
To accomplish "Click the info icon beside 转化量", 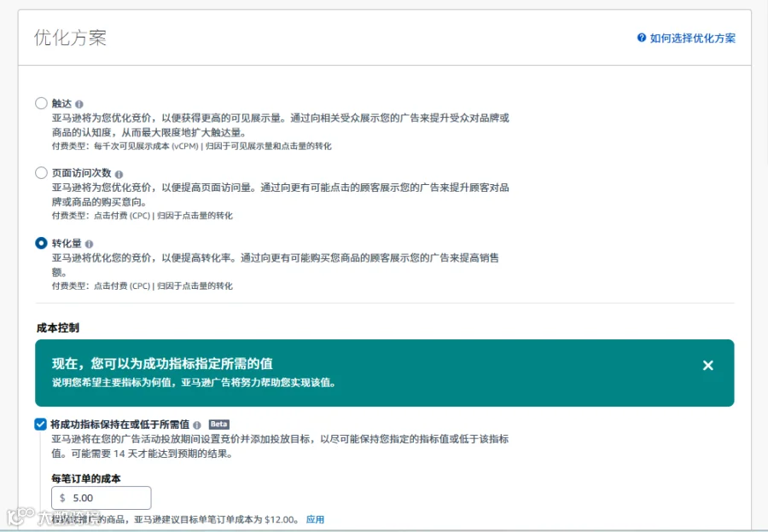I will pyautogui.click(x=89, y=244).
